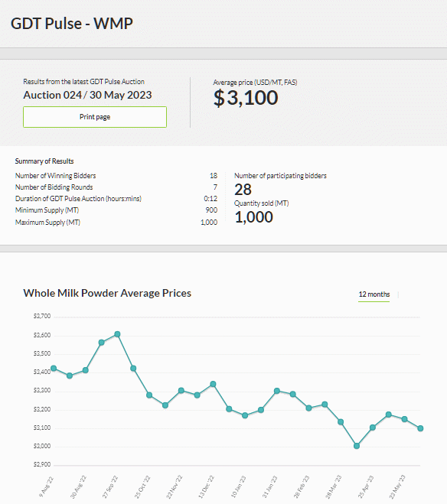This screenshot has width=447, height=504.
Task: Click the $3,300 y-axis label
Action: point(42,391)
